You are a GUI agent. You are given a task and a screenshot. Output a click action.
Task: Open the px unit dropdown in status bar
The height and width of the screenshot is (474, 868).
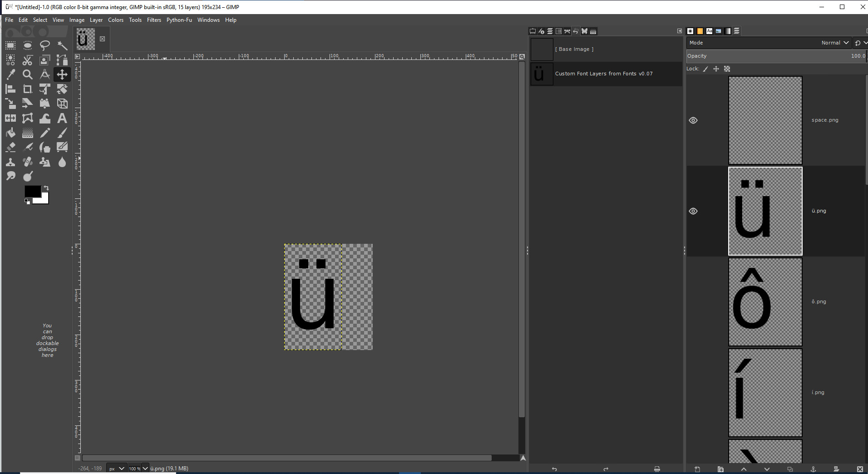(x=116, y=469)
